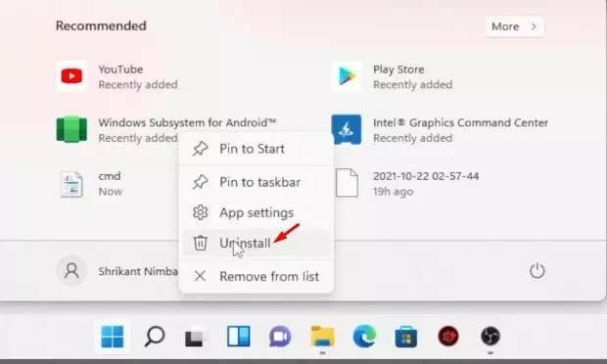The height and width of the screenshot is (364, 607).
Task: Click 'Intel Graphics Command Center' label
Action: pyautogui.click(x=460, y=122)
